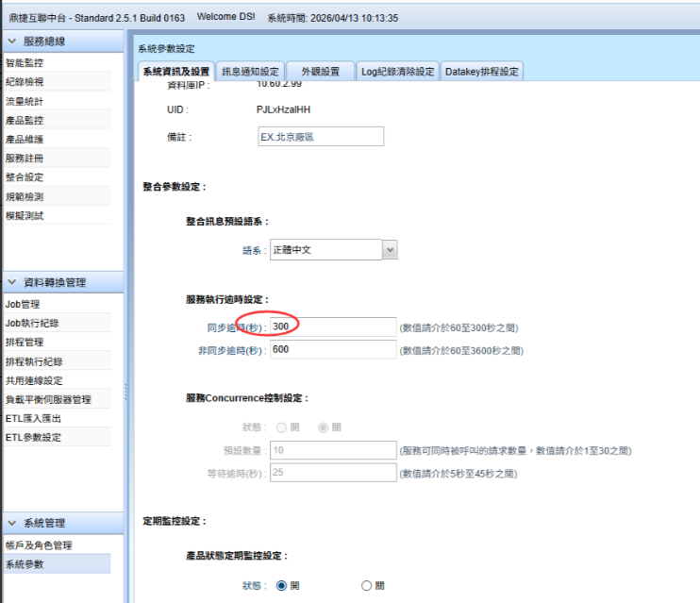Open the Datakey排程設定 tab

481,72
